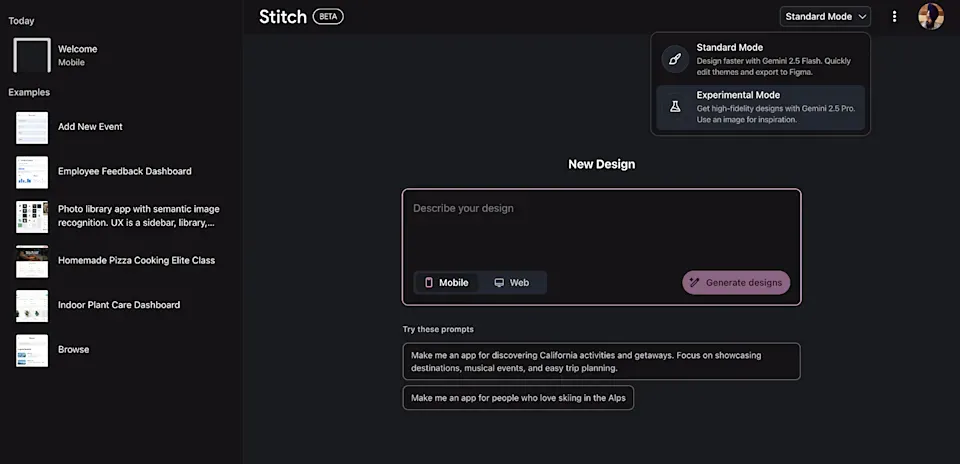
Task: Select Indoor Plant Care Dashboard label
Action: tap(119, 305)
